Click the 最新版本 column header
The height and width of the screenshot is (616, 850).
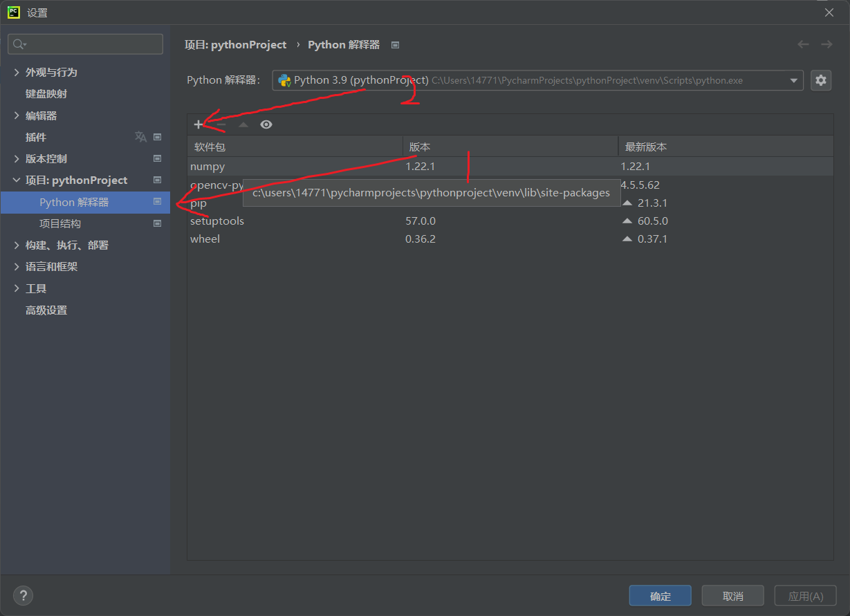point(726,147)
